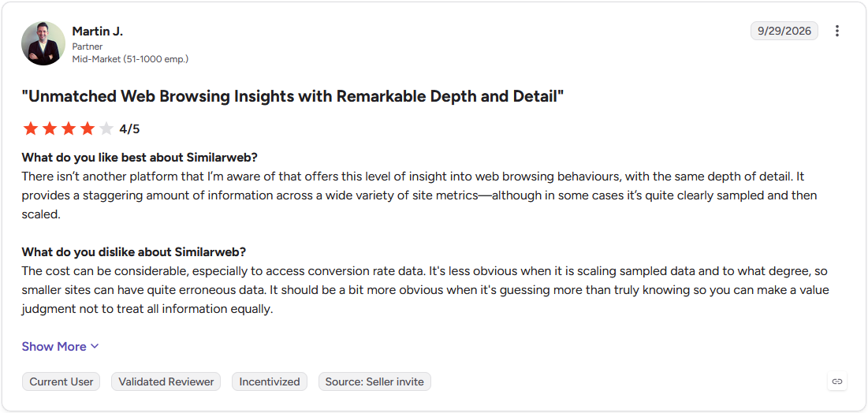Select the Current User tag
The image size is (868, 413).
pyautogui.click(x=61, y=381)
